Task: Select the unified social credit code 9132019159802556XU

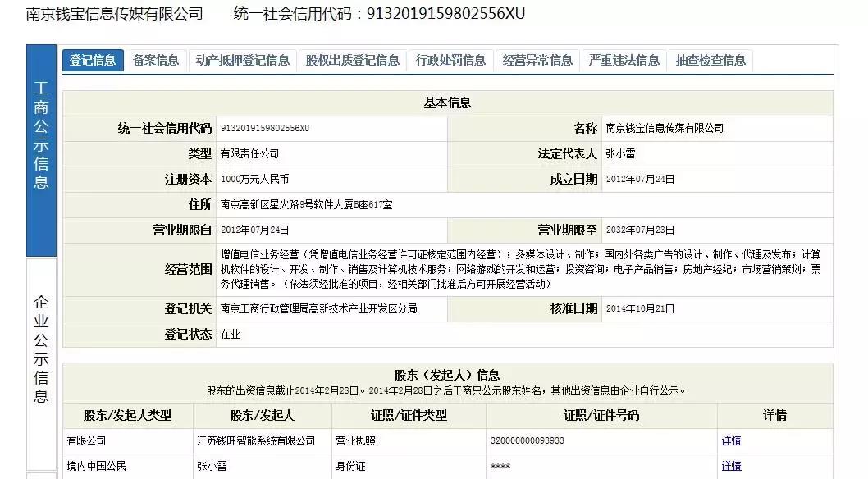Action: [266, 128]
